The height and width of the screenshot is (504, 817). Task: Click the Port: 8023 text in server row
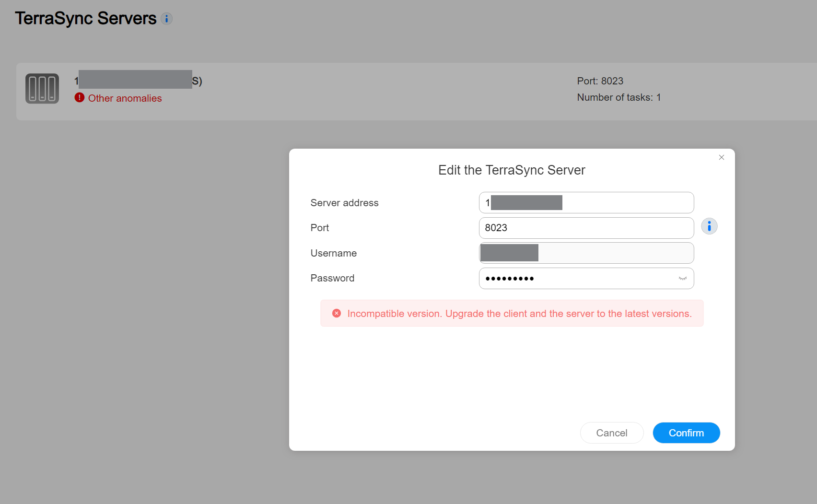pyautogui.click(x=600, y=81)
